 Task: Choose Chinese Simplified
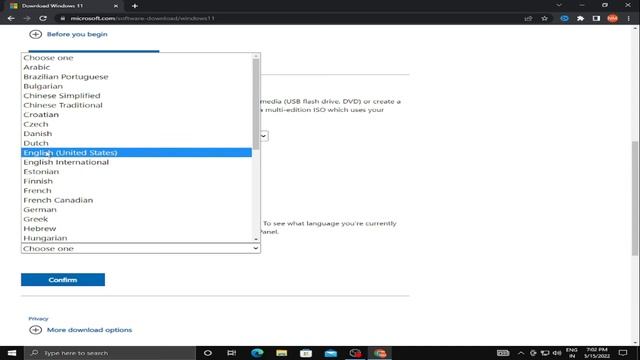point(136,96)
